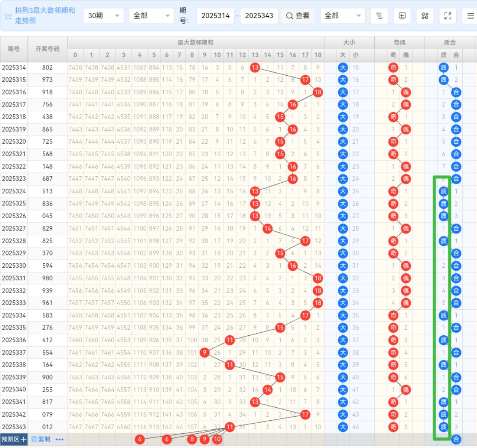This screenshot has height=448, width=477.
Task: Open the hamburger menu icon
Action: click(470, 16)
